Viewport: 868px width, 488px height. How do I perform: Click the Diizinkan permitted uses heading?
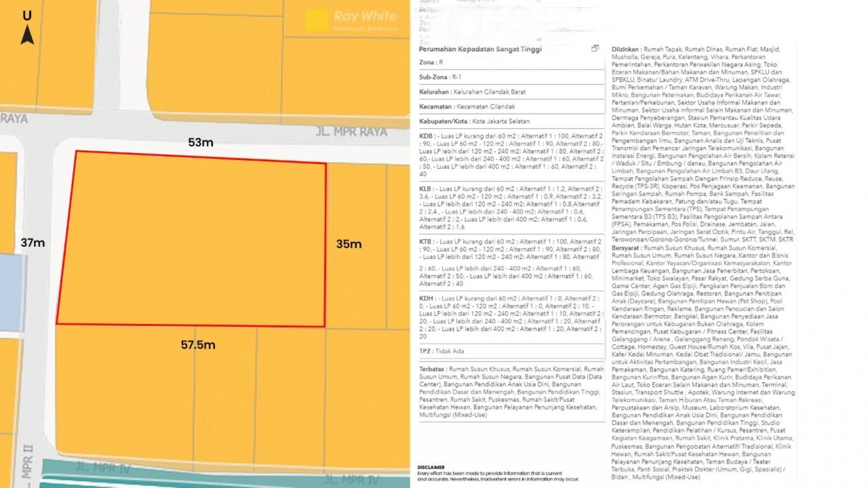(x=626, y=49)
